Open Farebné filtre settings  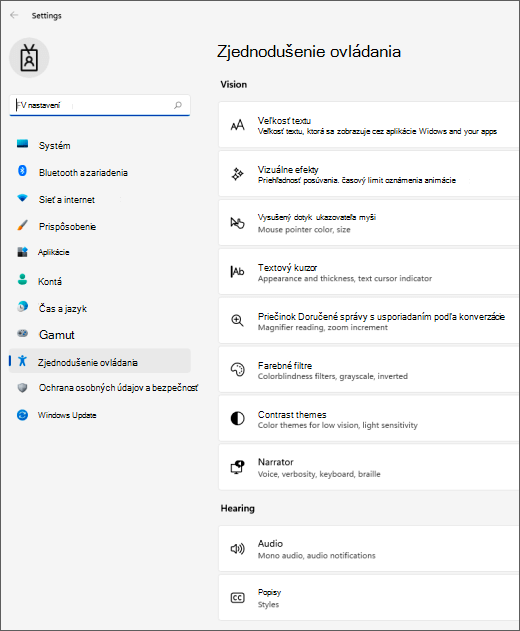369,369
